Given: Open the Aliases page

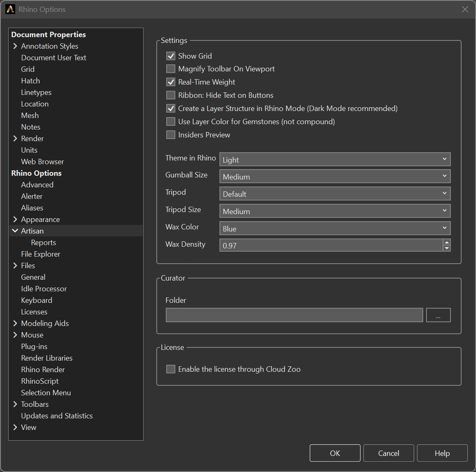Looking at the screenshot, I should (32, 208).
